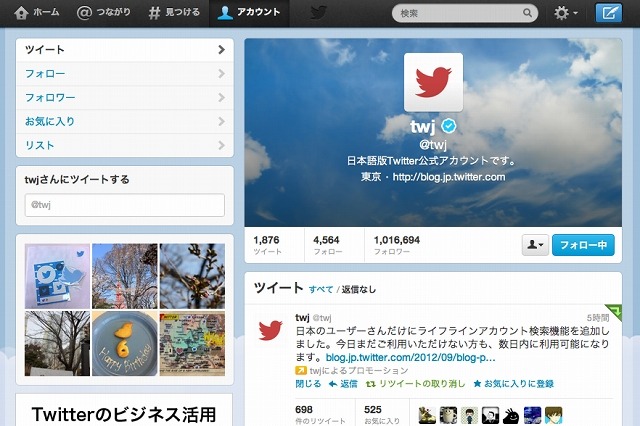
Task: Click the twj name in the tweet
Action: point(302,317)
